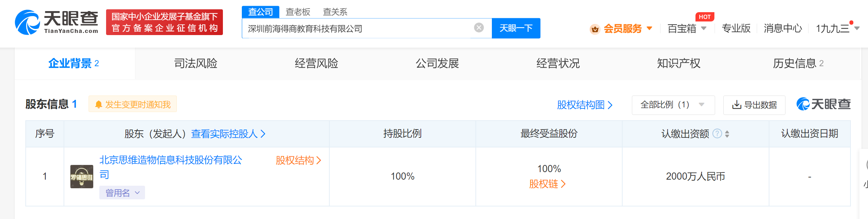Click the help question mark beside 认缴出资额

(717, 133)
